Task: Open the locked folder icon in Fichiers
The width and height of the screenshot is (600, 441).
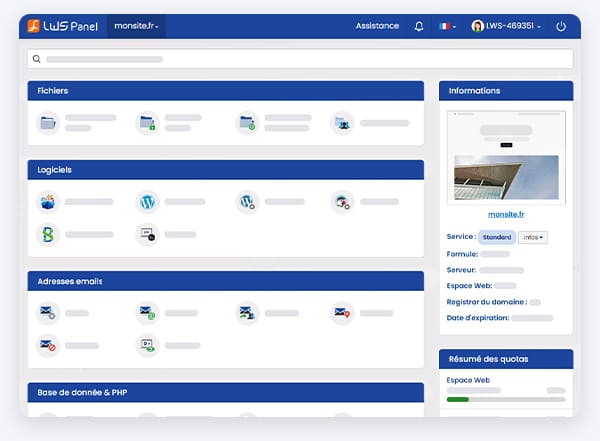Action: click(x=147, y=123)
